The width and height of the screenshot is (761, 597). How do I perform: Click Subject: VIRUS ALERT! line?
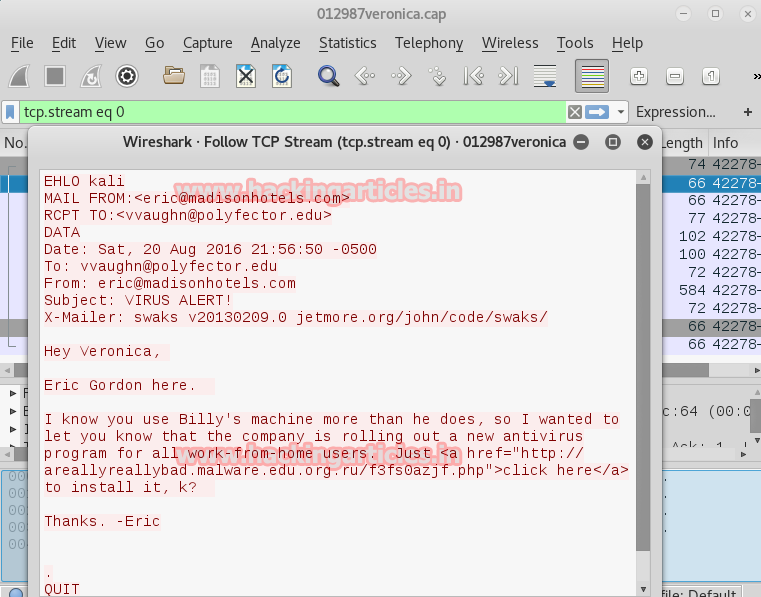pyautogui.click(x=138, y=300)
